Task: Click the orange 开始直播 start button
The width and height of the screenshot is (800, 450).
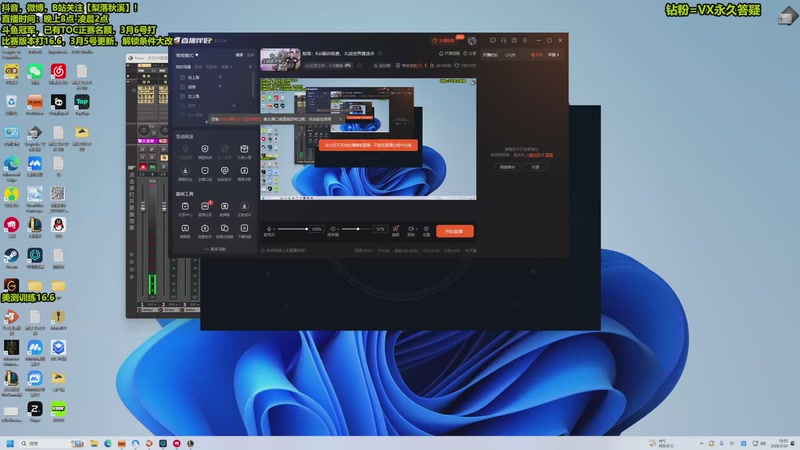Action: pos(455,231)
